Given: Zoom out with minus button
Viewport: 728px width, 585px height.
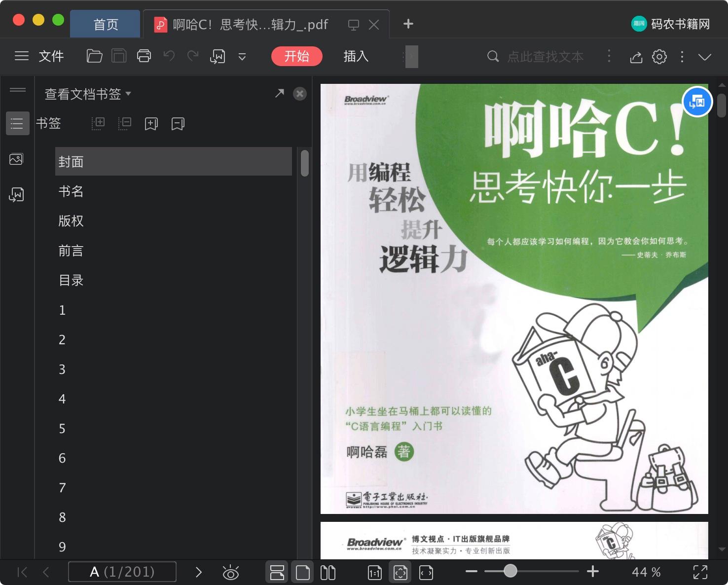Looking at the screenshot, I should [472, 572].
